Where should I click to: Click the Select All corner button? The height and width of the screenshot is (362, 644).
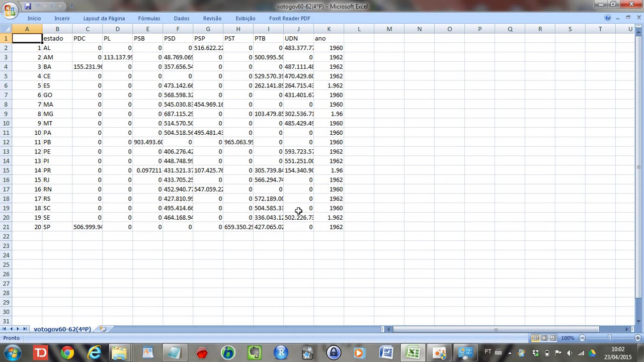6,29
